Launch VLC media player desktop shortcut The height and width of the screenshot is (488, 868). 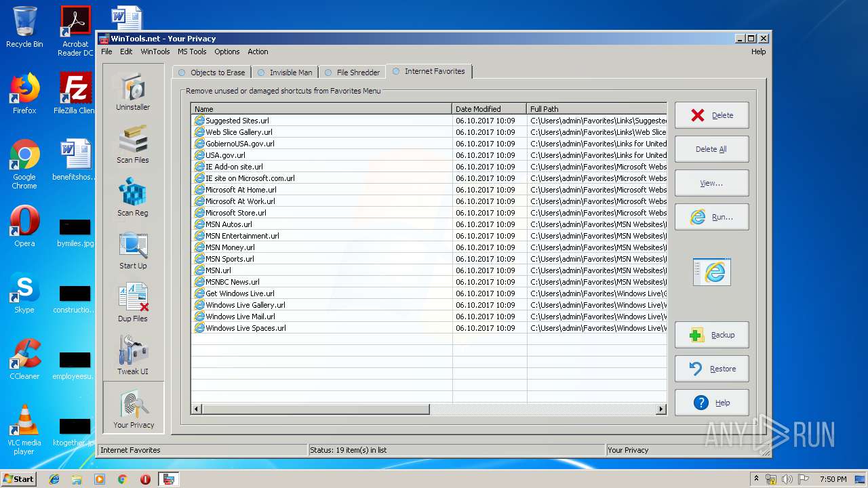click(24, 430)
